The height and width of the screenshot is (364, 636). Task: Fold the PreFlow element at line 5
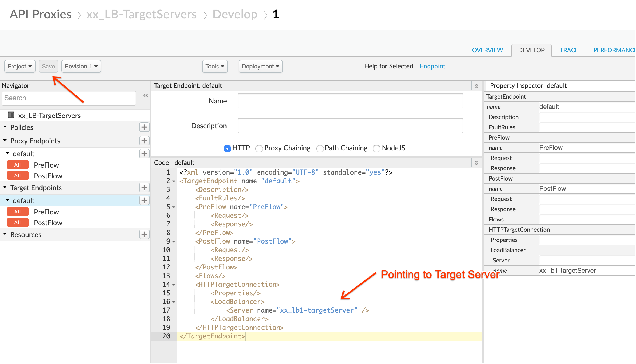pos(174,207)
